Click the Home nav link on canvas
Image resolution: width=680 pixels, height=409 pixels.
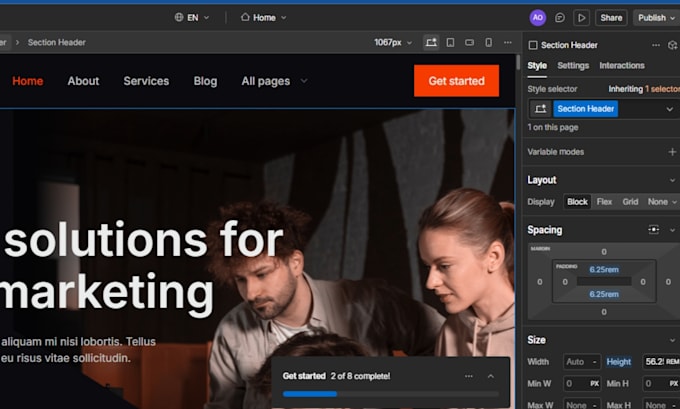coord(28,81)
